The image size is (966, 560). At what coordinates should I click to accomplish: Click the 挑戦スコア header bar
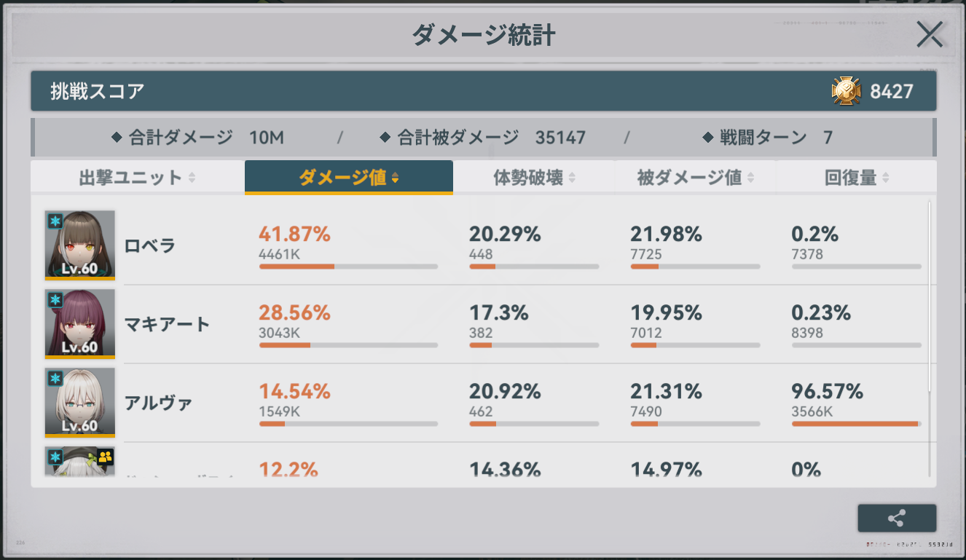[437, 91]
